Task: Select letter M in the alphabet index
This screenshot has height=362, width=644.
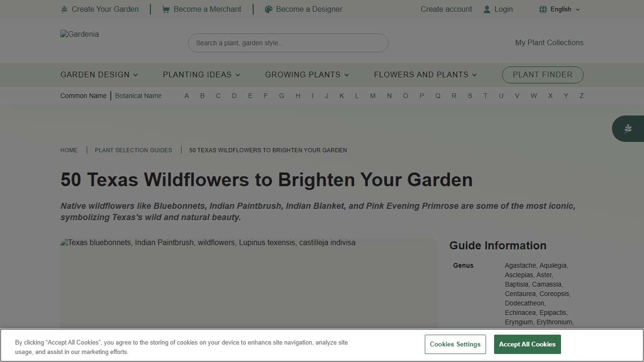Action: 372,96
